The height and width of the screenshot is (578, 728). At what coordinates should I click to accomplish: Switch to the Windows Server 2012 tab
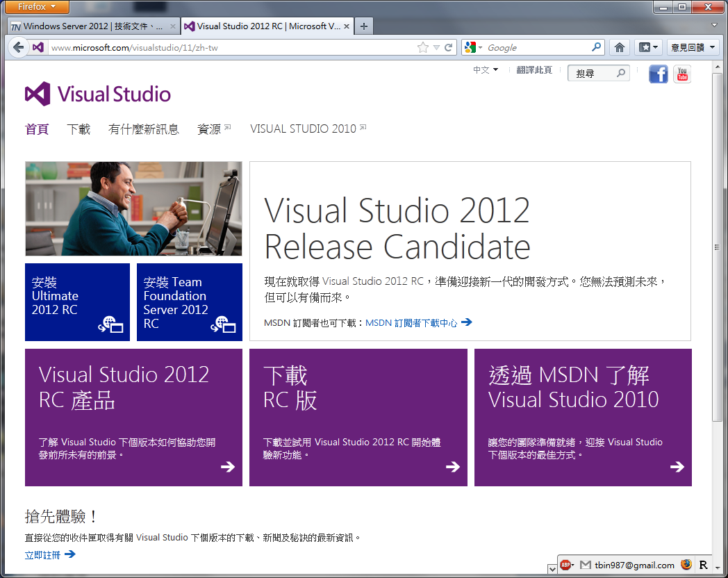(93, 26)
